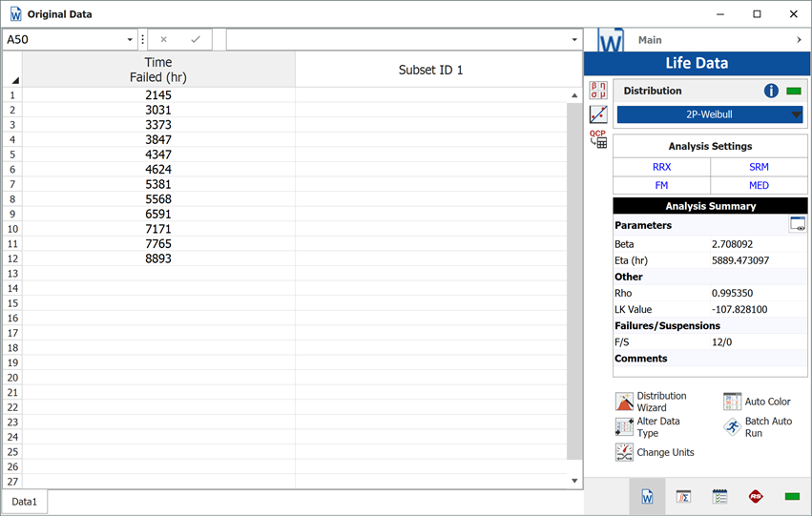Image resolution: width=812 pixels, height=516 pixels.
Task: Open the Analysis page with sigma icon
Action: pos(683,497)
